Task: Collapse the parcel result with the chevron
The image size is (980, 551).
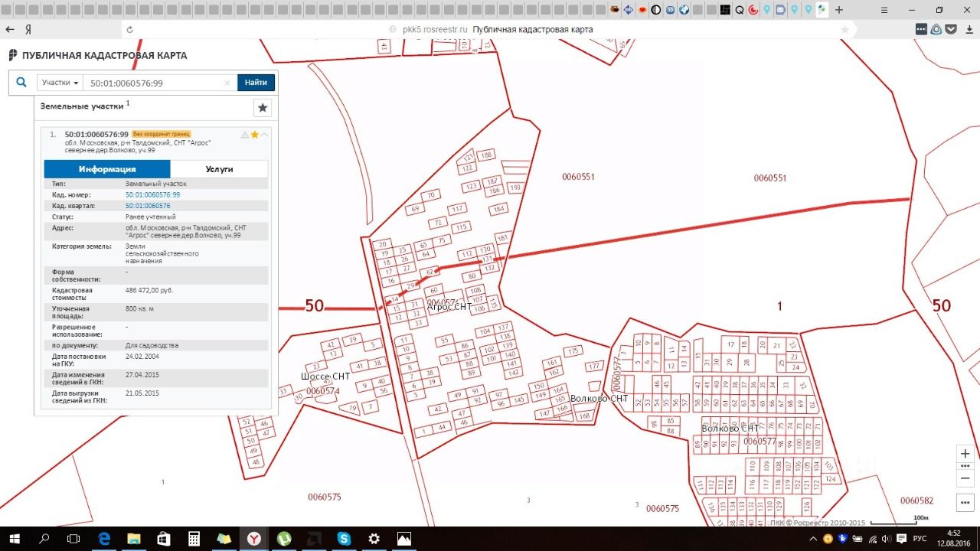Action: click(265, 135)
